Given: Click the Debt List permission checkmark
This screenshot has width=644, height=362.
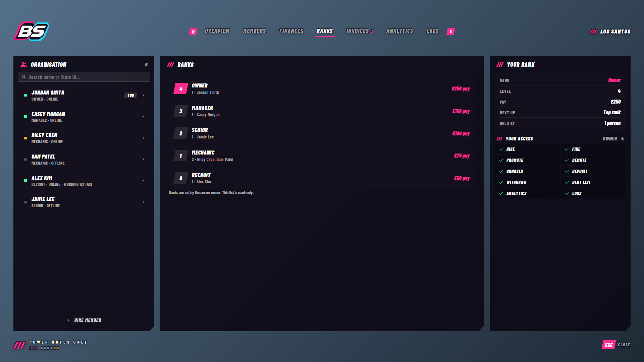Looking at the screenshot, I should (x=567, y=182).
